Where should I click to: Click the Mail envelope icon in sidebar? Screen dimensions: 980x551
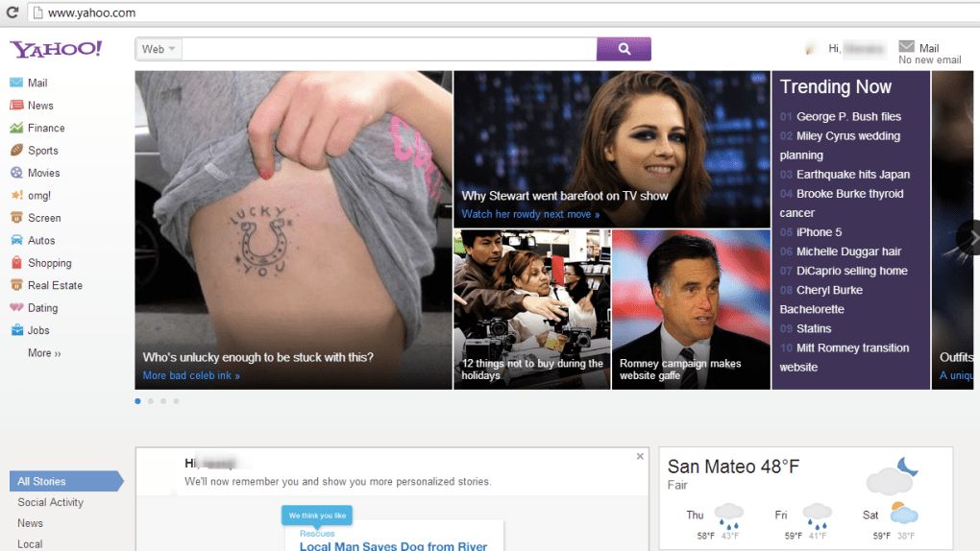click(16, 83)
